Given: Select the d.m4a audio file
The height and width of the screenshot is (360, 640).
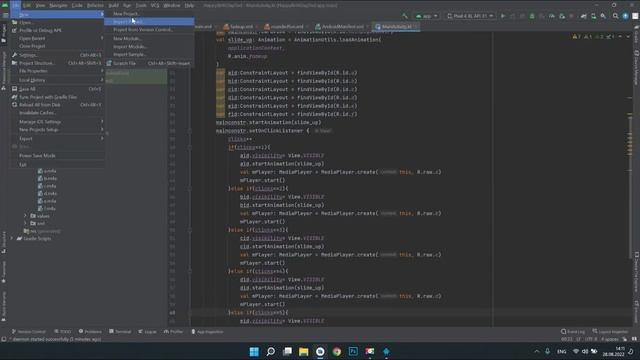Looking at the screenshot, I should 47,193.
